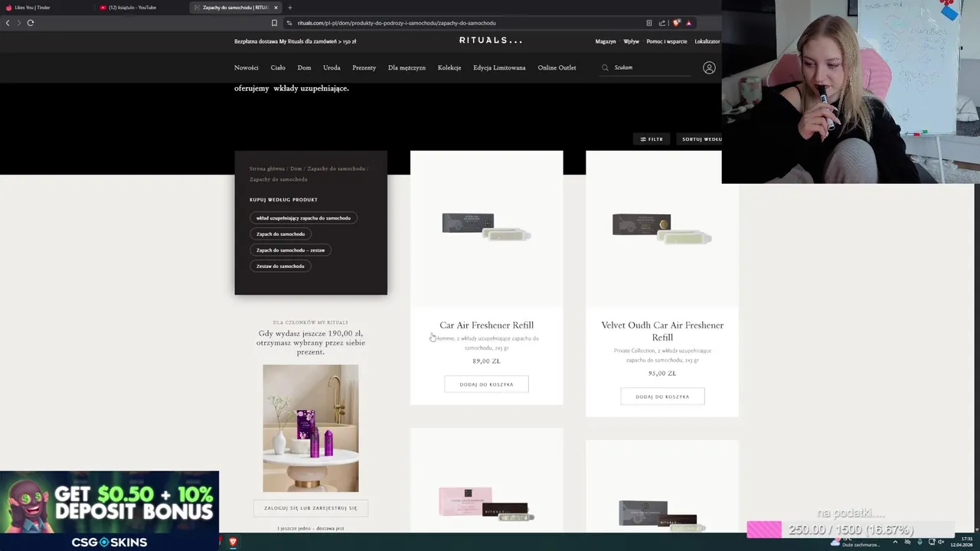
Task: Click the free delivery banner text
Action: (x=295, y=41)
